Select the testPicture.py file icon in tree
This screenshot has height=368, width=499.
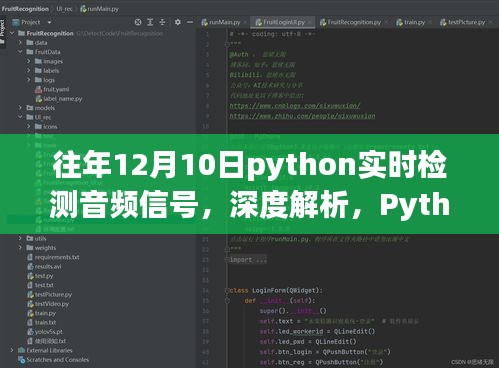point(30,294)
